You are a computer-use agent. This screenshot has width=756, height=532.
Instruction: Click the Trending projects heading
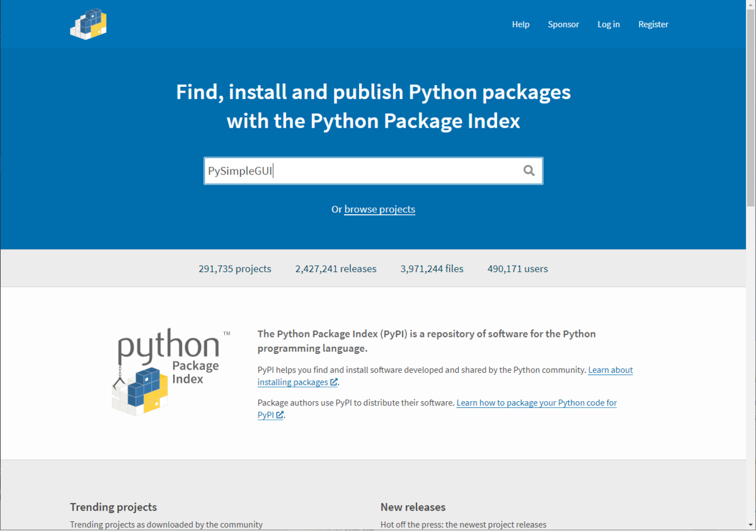click(x=113, y=507)
